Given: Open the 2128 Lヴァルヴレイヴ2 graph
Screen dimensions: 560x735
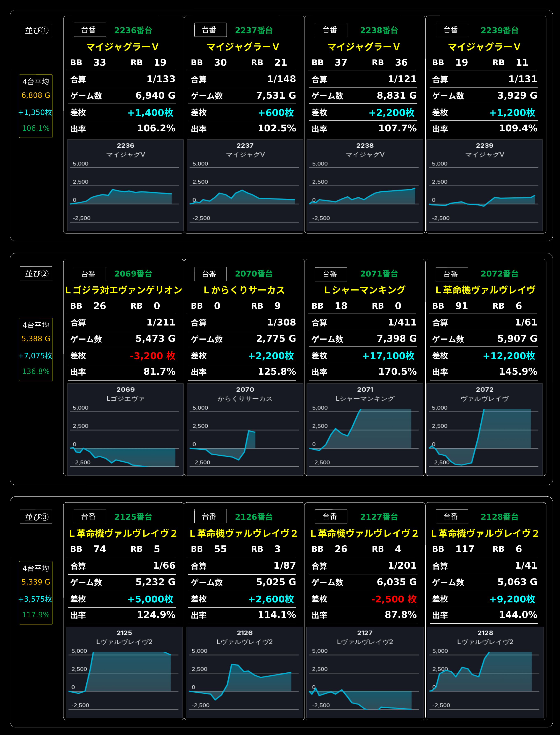Looking at the screenshot, I should (x=485, y=672).
